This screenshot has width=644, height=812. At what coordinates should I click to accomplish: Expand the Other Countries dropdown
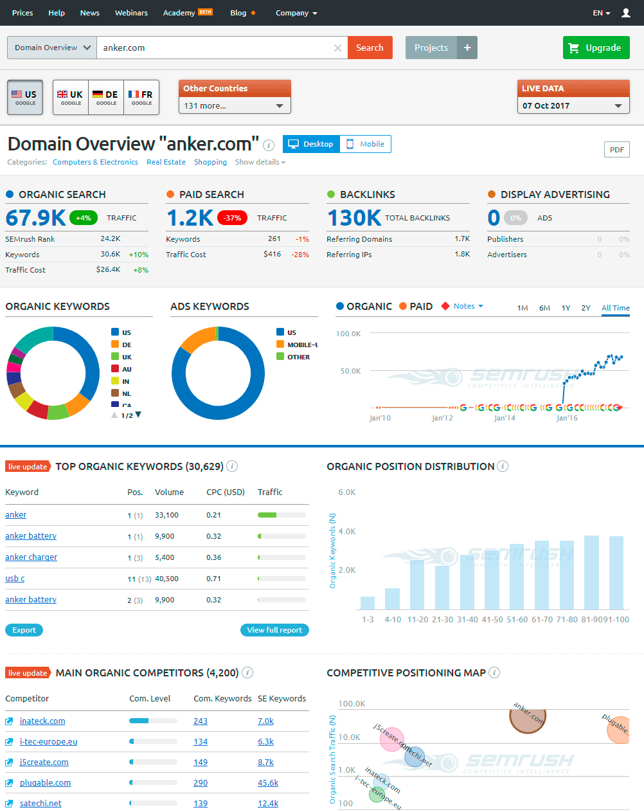coord(235,106)
